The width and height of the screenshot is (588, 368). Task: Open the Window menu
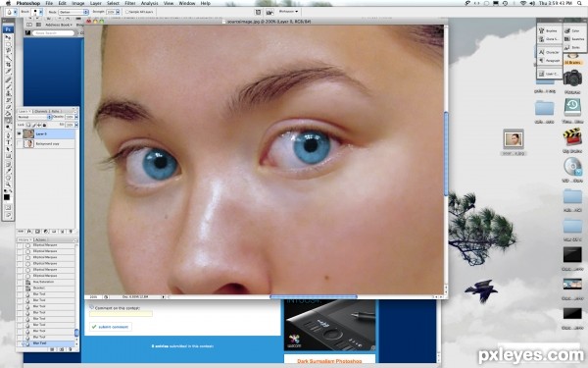click(x=187, y=3)
